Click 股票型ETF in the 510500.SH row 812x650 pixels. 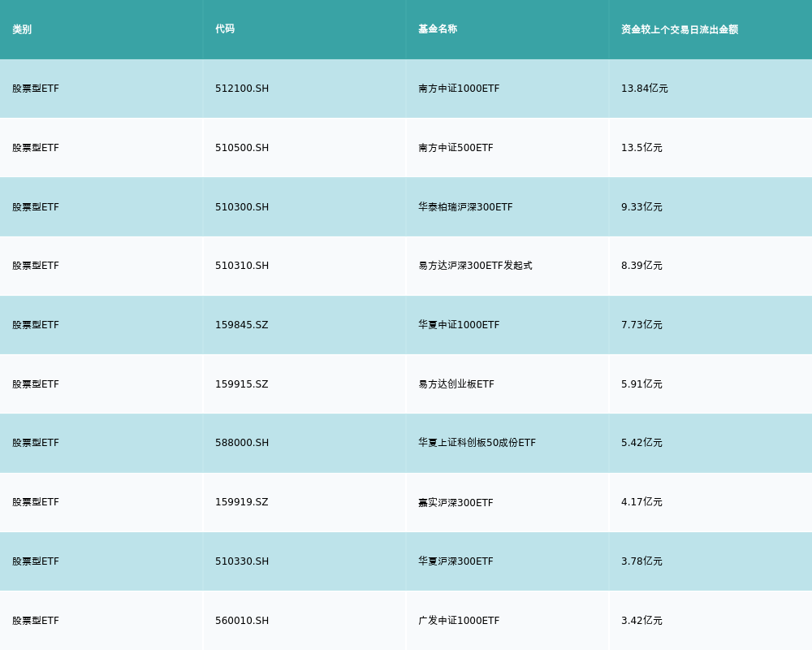coord(36,148)
